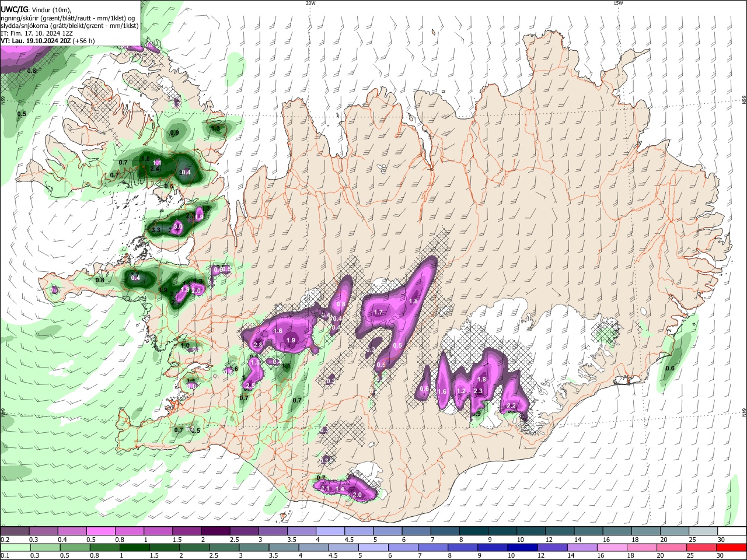Pick the grey-blue 3.5 swatch in lower legend

click(x=284, y=547)
